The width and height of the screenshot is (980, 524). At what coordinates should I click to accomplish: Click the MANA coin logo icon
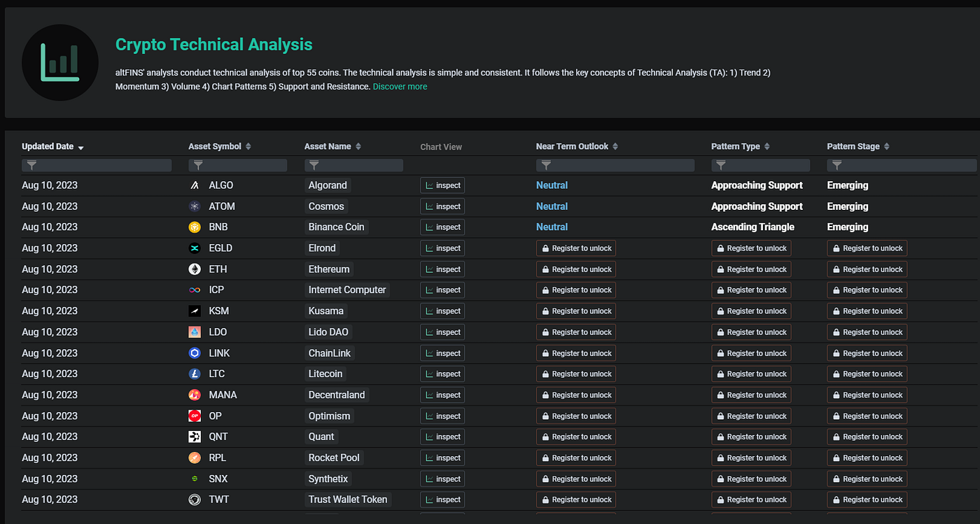pos(195,395)
